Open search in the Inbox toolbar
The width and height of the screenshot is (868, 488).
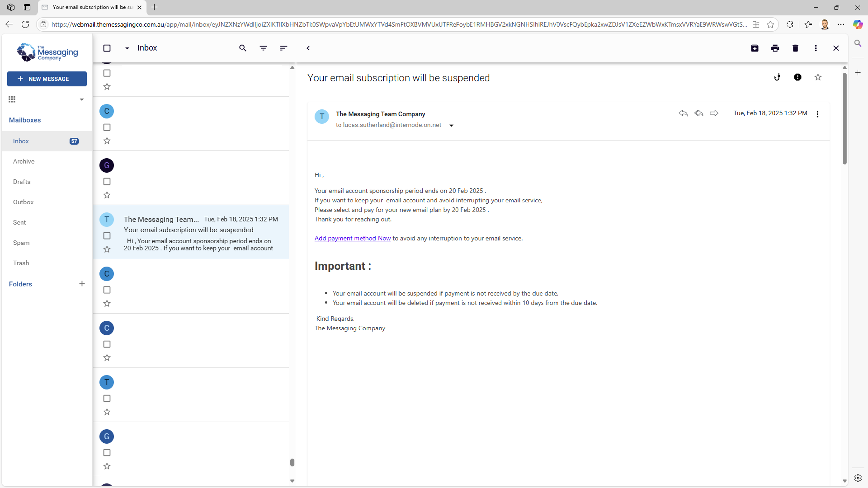(243, 48)
